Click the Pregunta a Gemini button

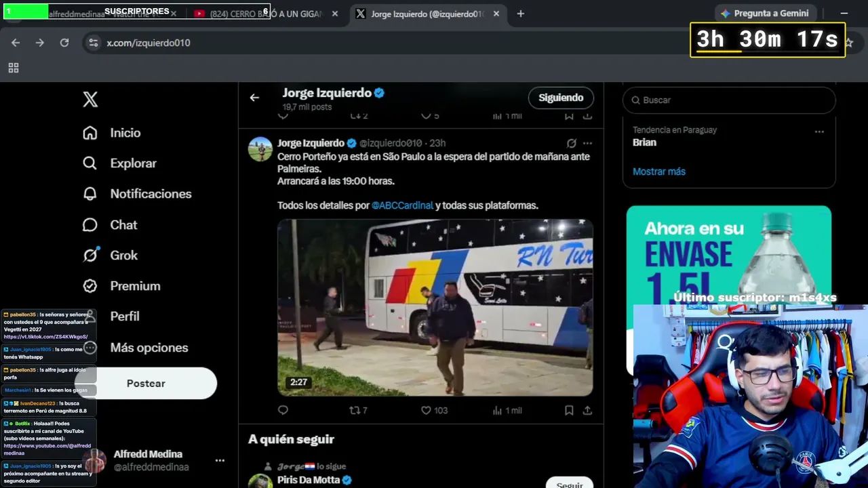click(765, 14)
